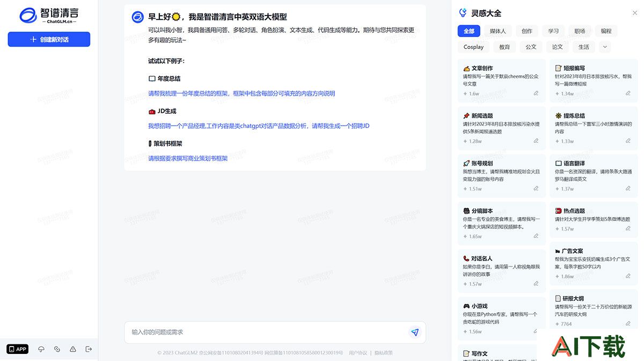Screen dimensions: 644x361
Task: Switch to the 创作 category
Action: (527, 31)
